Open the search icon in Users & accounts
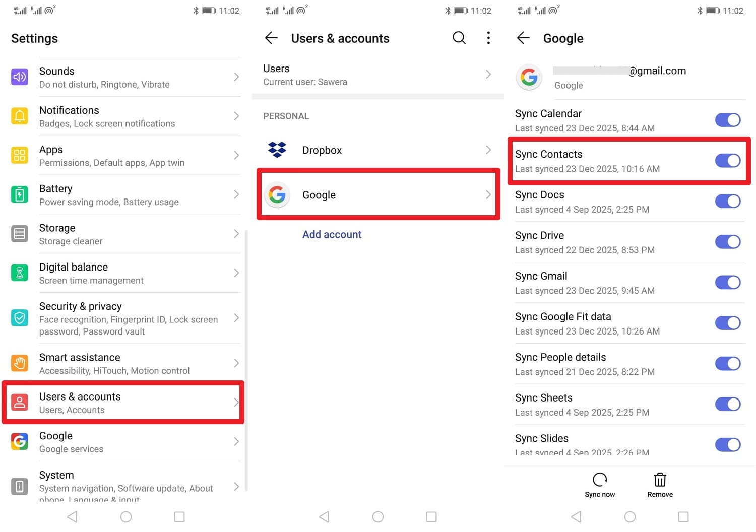The image size is (756, 532). click(459, 38)
